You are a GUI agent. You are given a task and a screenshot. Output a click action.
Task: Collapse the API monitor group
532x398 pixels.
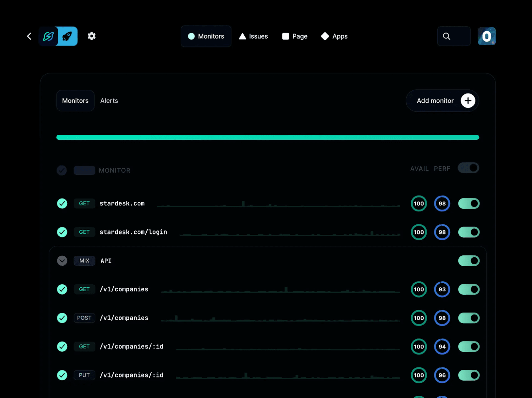pos(62,261)
